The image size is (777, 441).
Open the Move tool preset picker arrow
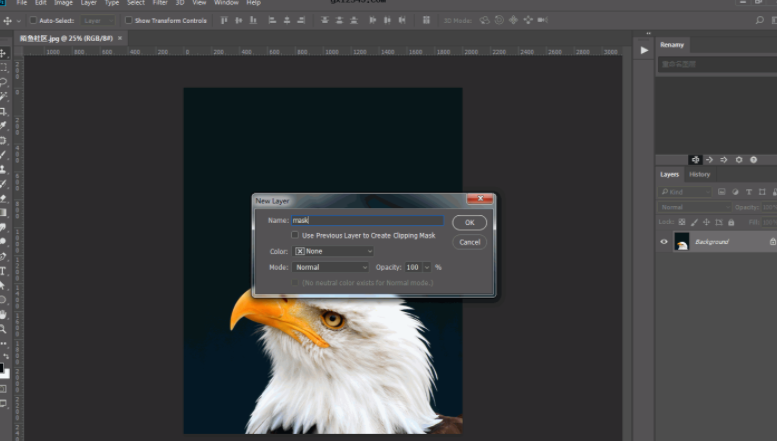[x=19, y=21]
